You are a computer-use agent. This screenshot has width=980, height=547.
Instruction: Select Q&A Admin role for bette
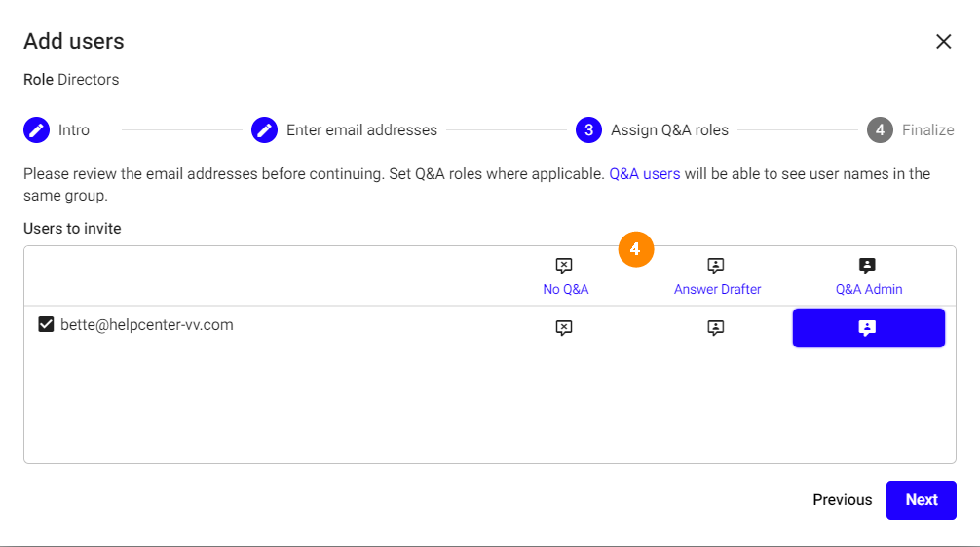(868, 328)
